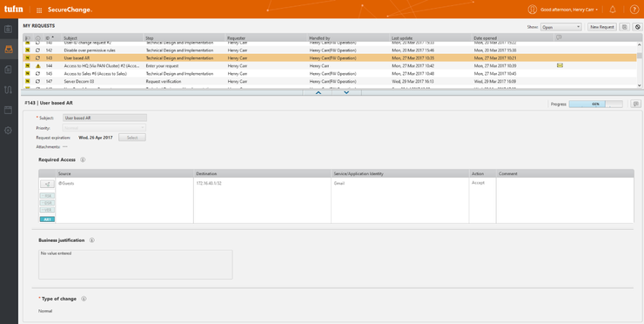Click the cancel icon in requests toolbar
The height and width of the screenshot is (324, 644).
(x=637, y=27)
